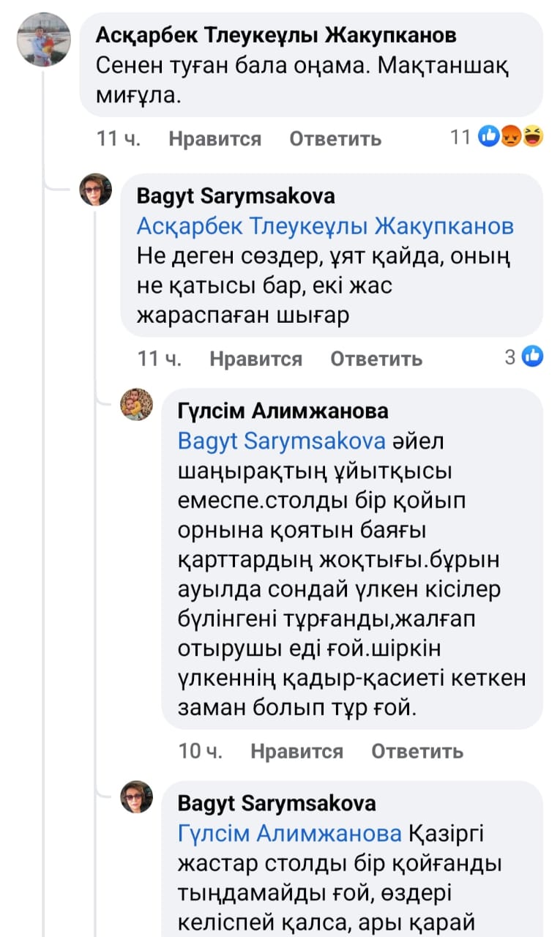Tap Гүлсім Алимжанова's profile avatar

[x=137, y=404]
